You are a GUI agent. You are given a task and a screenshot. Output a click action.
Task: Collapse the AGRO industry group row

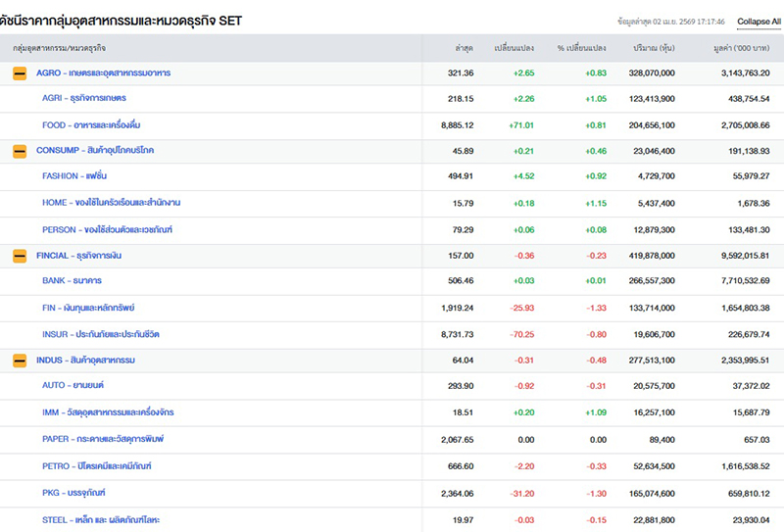click(20, 73)
